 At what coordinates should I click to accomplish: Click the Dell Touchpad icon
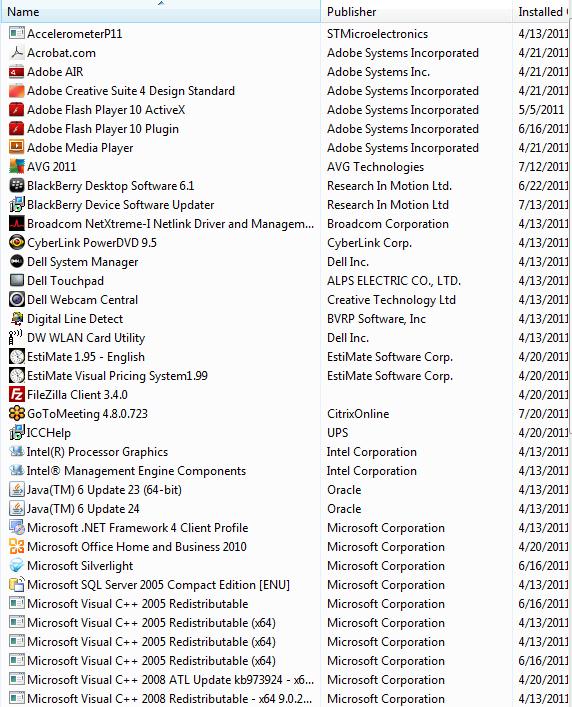click(17, 280)
